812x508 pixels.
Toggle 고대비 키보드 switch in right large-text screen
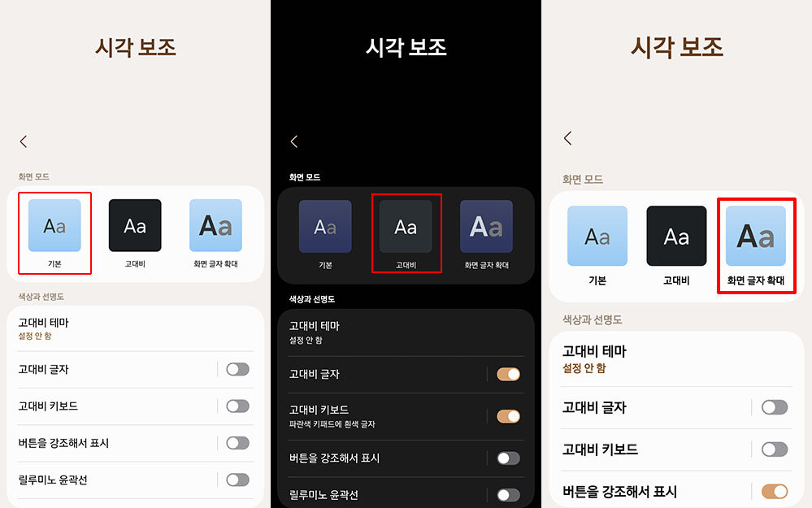(x=775, y=449)
